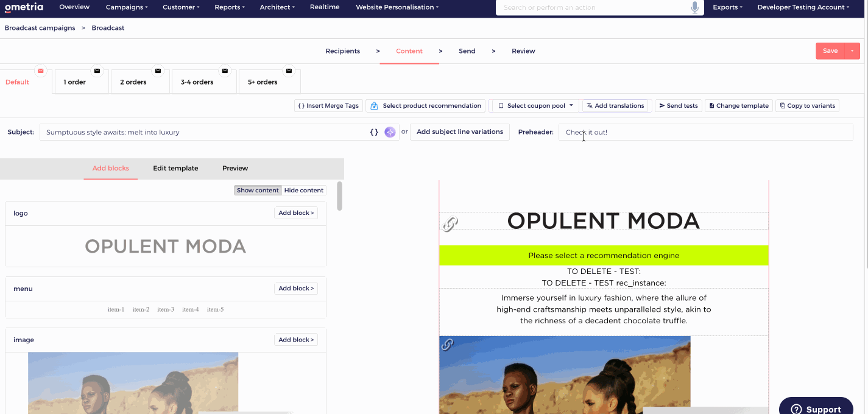868x414 pixels.
Task: Click Select product recommendation
Action: tap(426, 106)
